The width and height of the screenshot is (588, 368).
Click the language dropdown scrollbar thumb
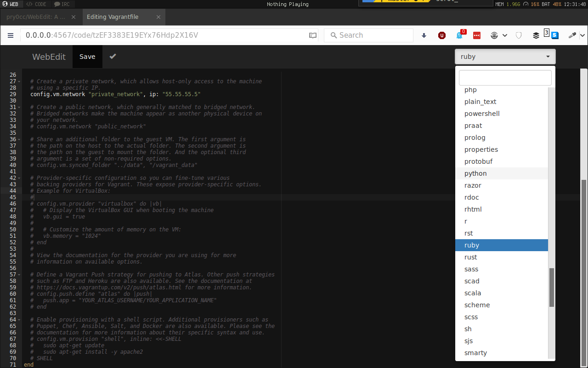point(552,287)
